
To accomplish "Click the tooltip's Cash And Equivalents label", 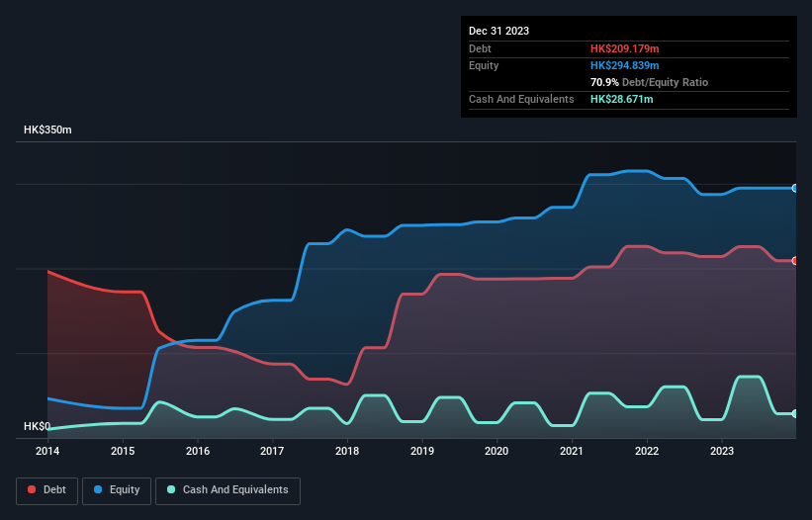I will tap(521, 99).
